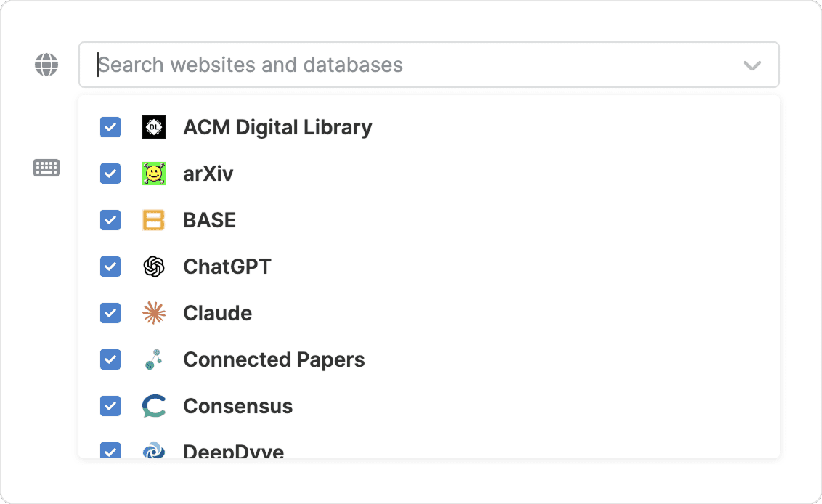Viewport: 822px width, 504px height.
Task: Click the keyboard icon on the left
Action: click(x=46, y=168)
